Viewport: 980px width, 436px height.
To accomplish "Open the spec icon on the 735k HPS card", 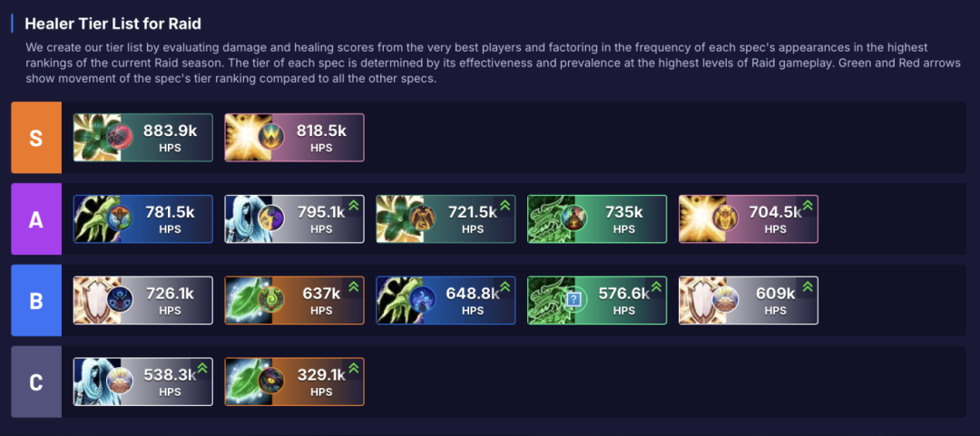I will (574, 218).
